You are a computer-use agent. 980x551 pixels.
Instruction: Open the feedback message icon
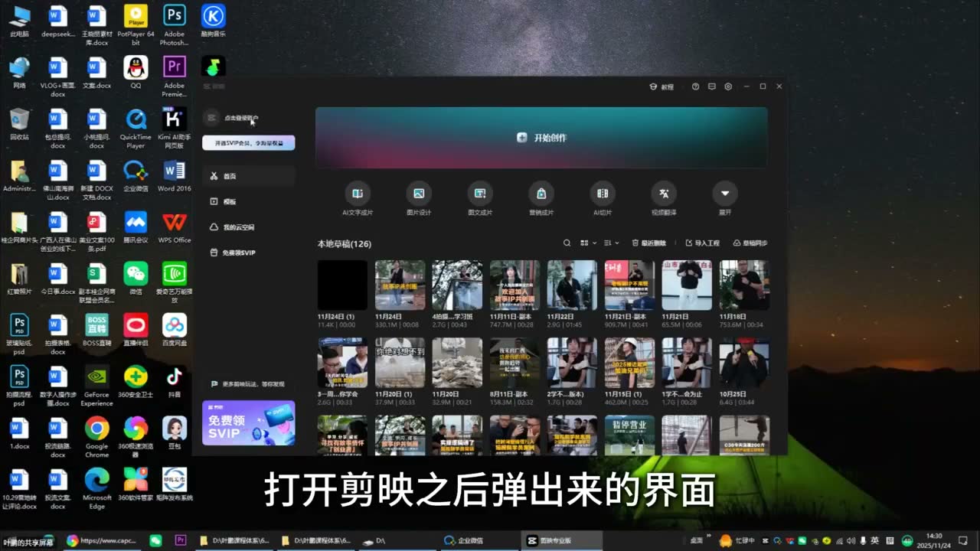[x=711, y=87]
